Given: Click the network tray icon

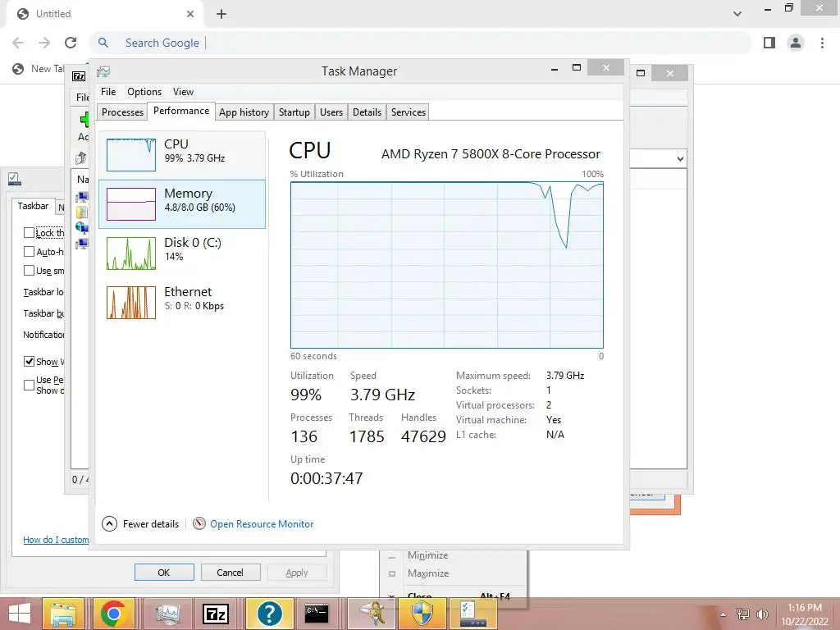Looking at the screenshot, I should [743, 614].
